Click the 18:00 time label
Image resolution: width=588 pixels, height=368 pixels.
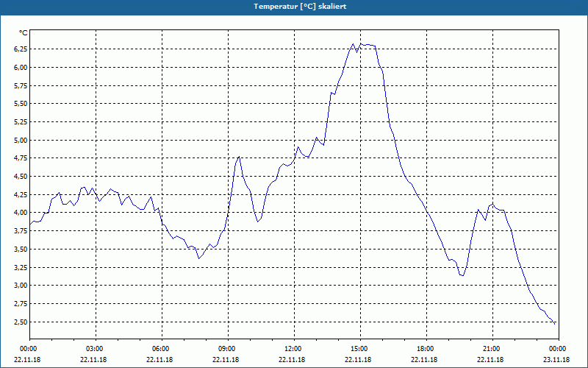pos(426,348)
